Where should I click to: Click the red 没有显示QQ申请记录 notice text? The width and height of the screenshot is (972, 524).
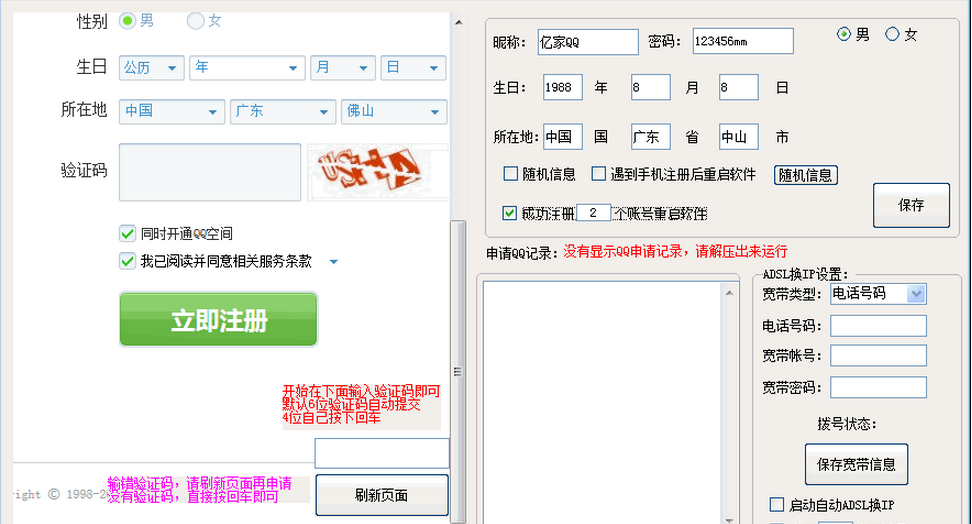(675, 251)
